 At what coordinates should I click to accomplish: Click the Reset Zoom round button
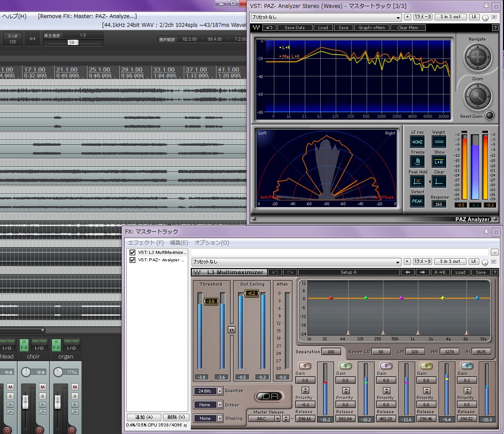coord(489,116)
